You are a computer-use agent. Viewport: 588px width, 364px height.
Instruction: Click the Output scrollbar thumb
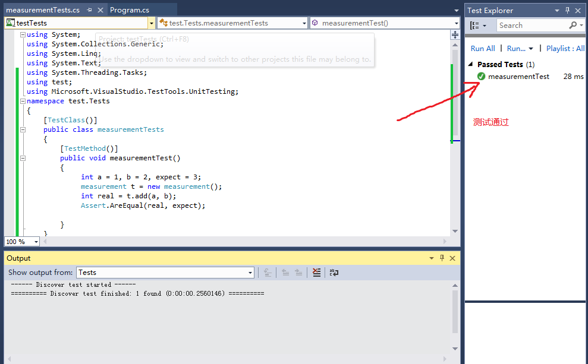pos(455,312)
